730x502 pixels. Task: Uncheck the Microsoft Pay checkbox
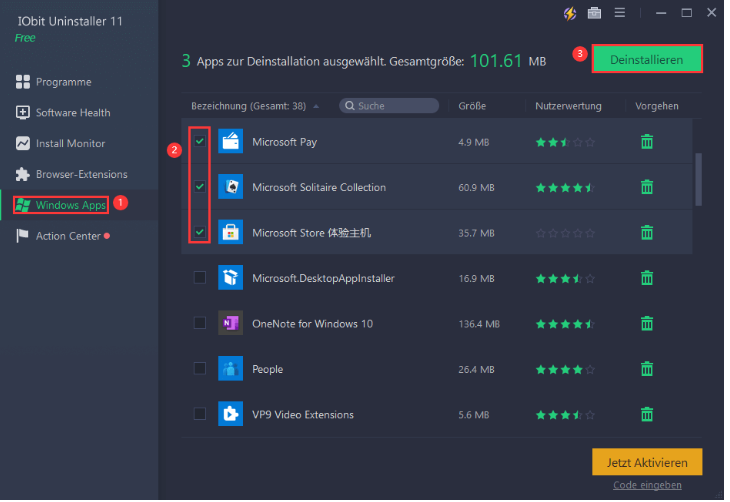pos(200,142)
